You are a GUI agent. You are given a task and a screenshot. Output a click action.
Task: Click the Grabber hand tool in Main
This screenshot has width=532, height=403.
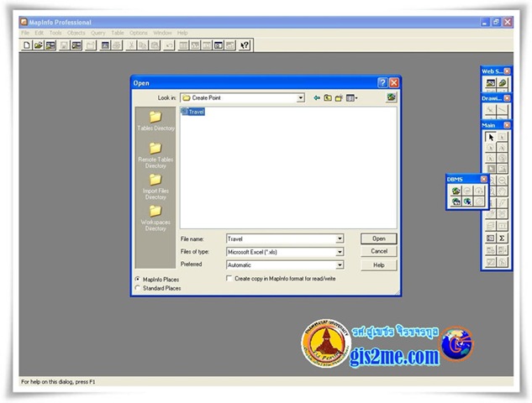[502, 191]
